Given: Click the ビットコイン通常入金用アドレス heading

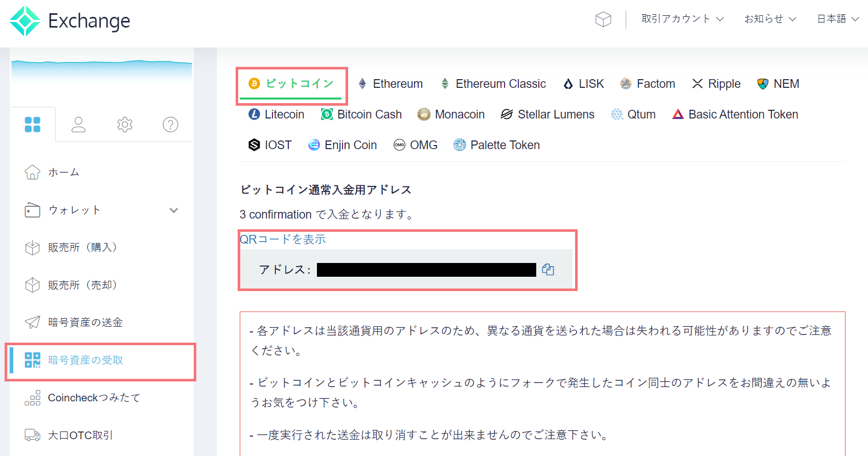Looking at the screenshot, I should click(x=326, y=190).
